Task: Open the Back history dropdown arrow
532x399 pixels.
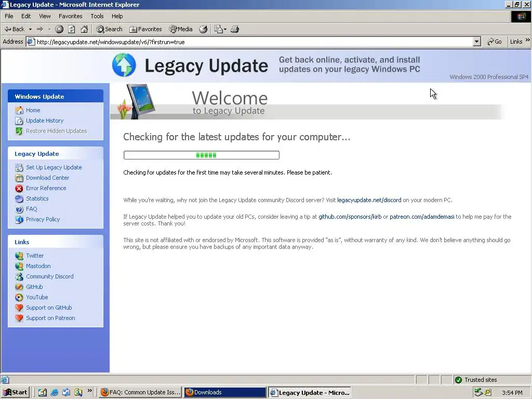Action: click(30, 29)
